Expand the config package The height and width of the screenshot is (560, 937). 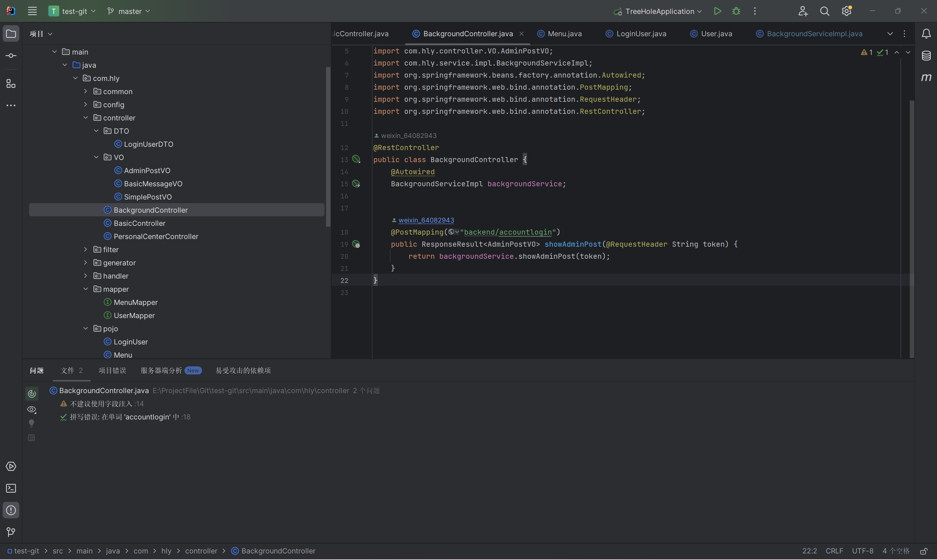(86, 105)
